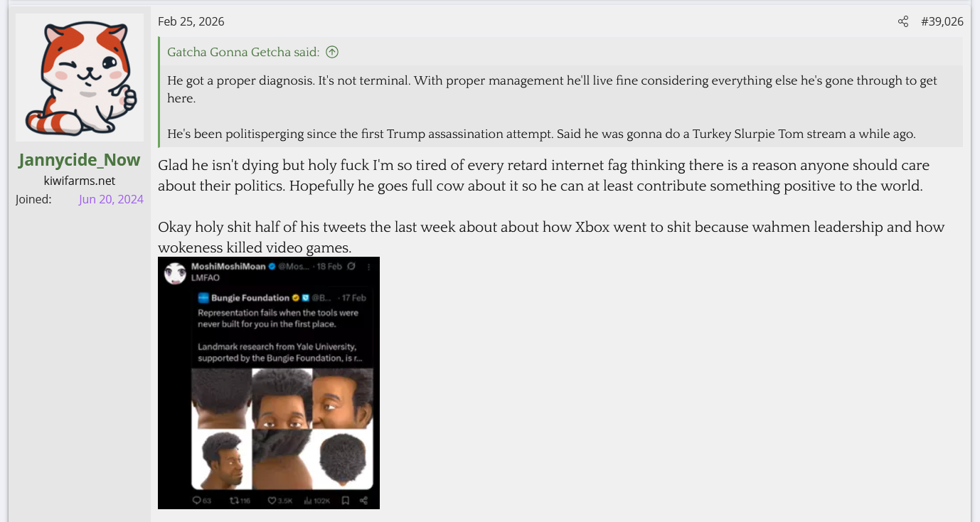Open the post number #39,026 permalink
This screenshot has width=980, height=522.
942,21
